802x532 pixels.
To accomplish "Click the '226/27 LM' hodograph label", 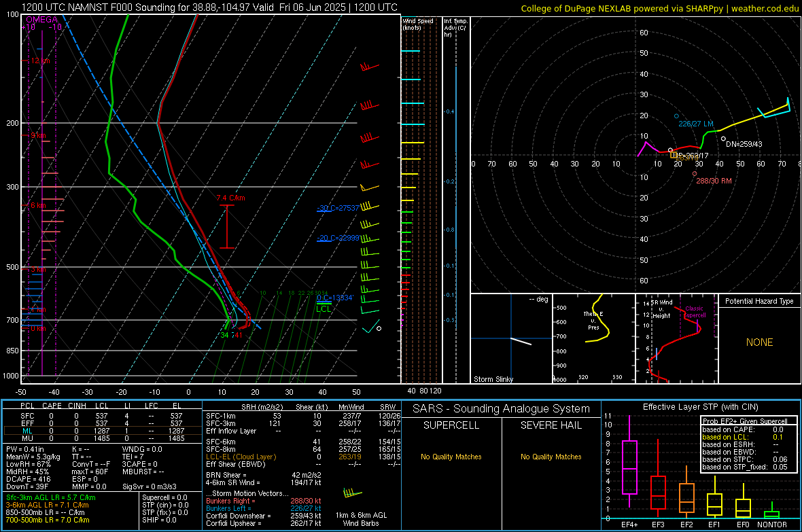I will point(695,124).
